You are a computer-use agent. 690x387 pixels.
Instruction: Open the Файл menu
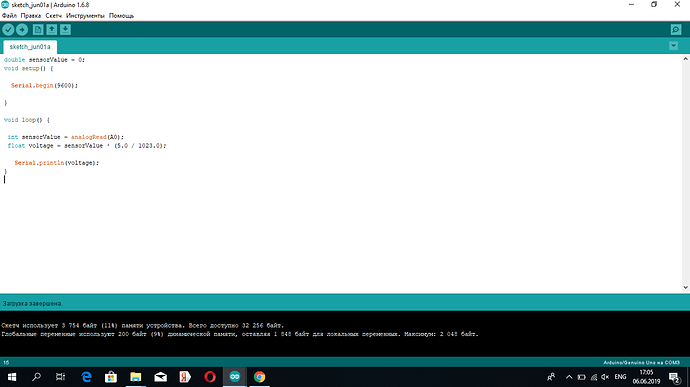tap(9, 15)
